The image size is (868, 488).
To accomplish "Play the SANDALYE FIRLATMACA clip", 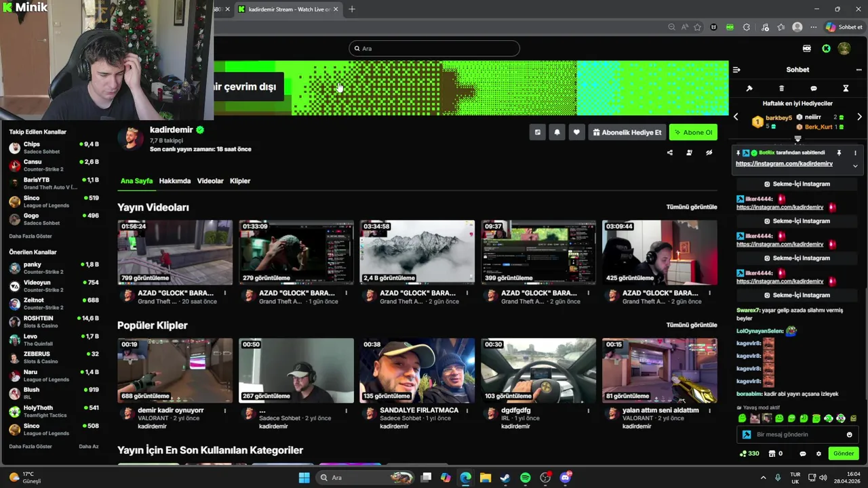I will click(417, 371).
